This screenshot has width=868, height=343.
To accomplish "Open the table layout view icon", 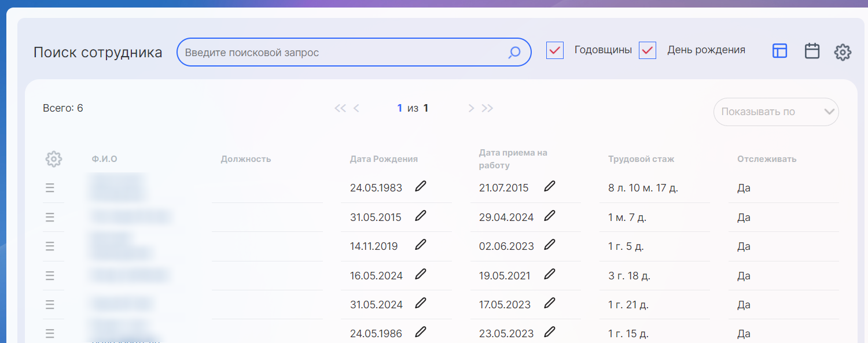I will (x=779, y=51).
